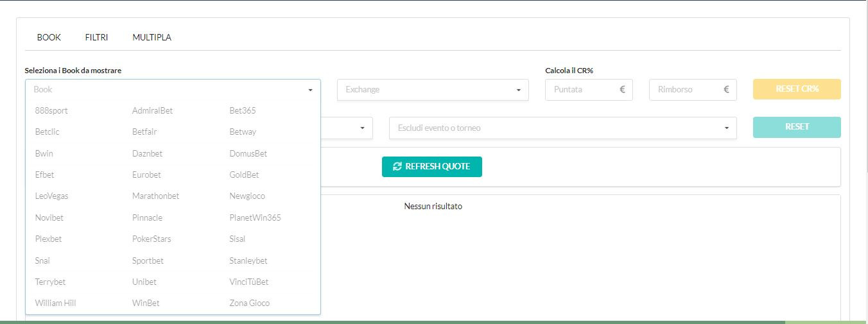
Task: Open the Escludi evento o torneo dropdown
Action: click(562, 128)
